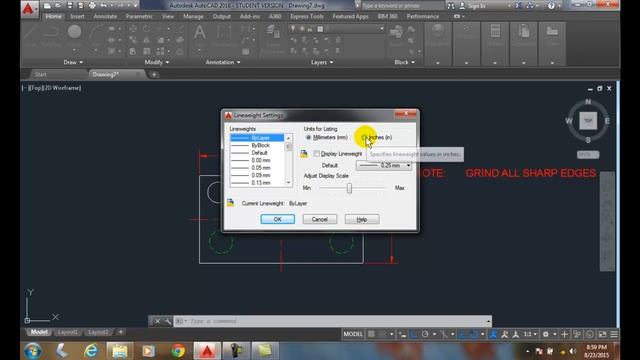Screen dimensions: 640x360
Task: Click OK in Lineweight Settings dialog
Action: coord(278,219)
